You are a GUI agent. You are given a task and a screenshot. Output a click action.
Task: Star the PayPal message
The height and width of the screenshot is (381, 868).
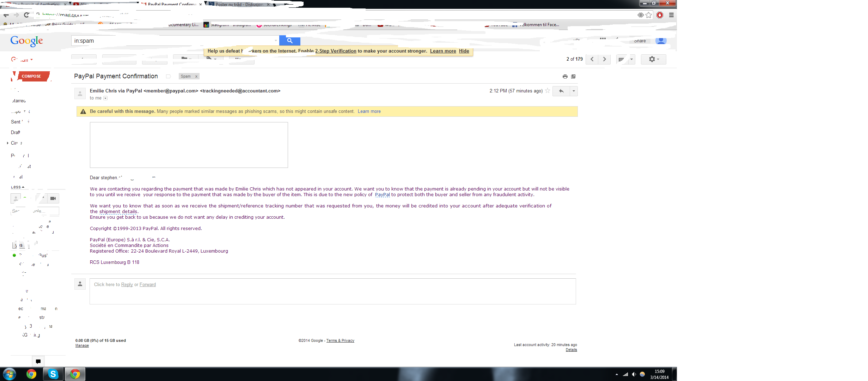(x=548, y=91)
